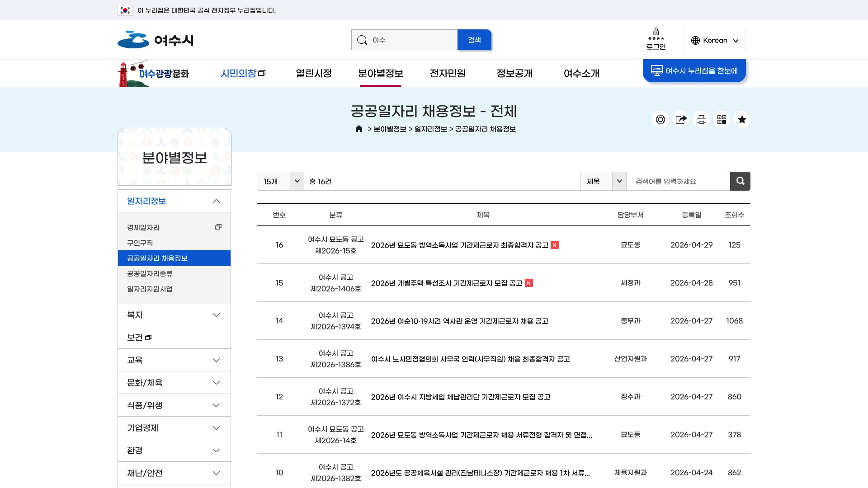
Task: Click 분야별정보 breadcrumb link
Action: [390, 129]
